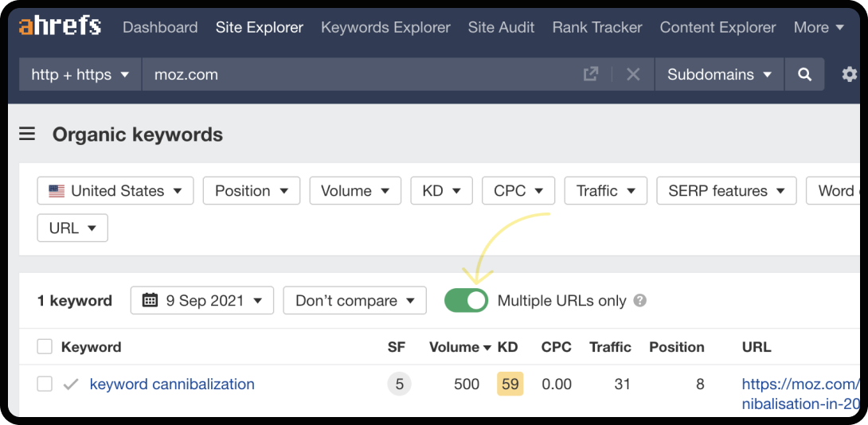Click the help icon beside Multiple URLs only
868x425 pixels.
pos(639,301)
